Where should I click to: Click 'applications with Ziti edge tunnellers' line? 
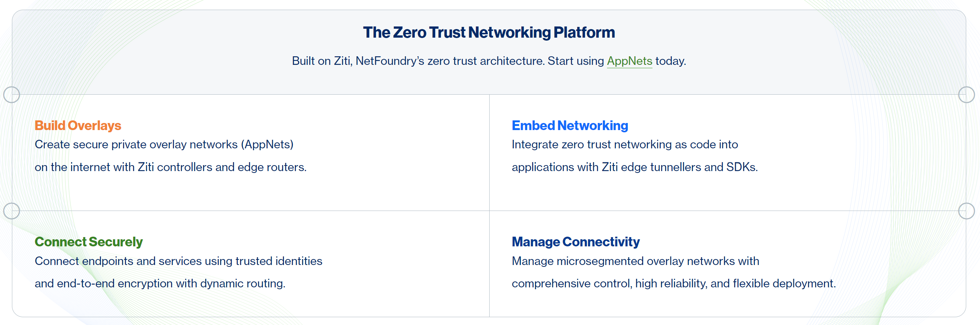(635, 167)
